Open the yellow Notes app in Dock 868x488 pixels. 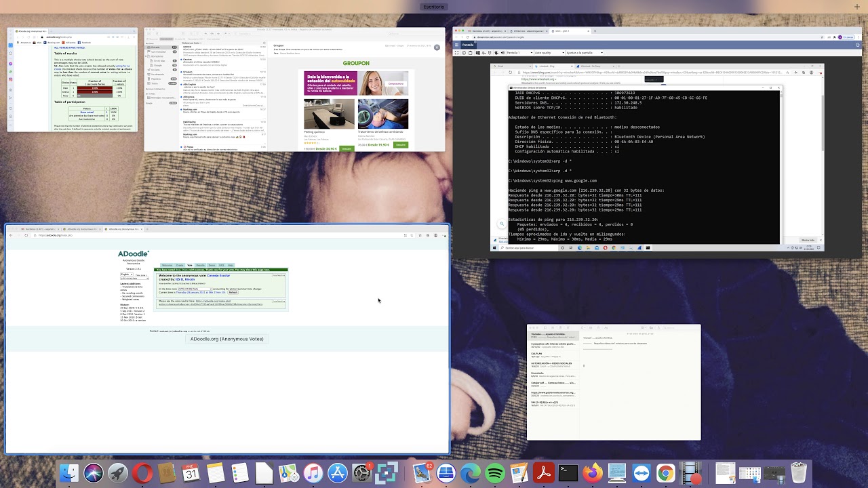click(216, 473)
